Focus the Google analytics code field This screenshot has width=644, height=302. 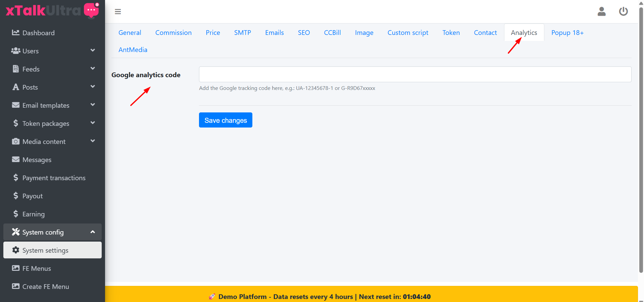415,74
